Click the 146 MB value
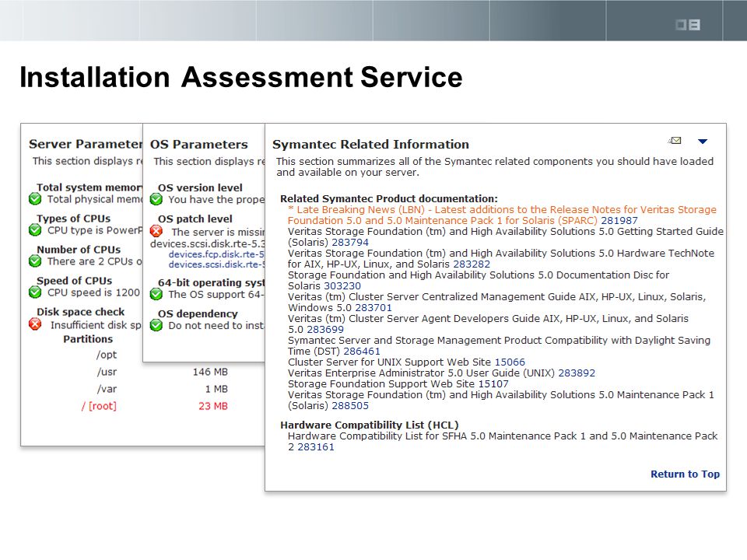The image size is (747, 560). (x=210, y=372)
